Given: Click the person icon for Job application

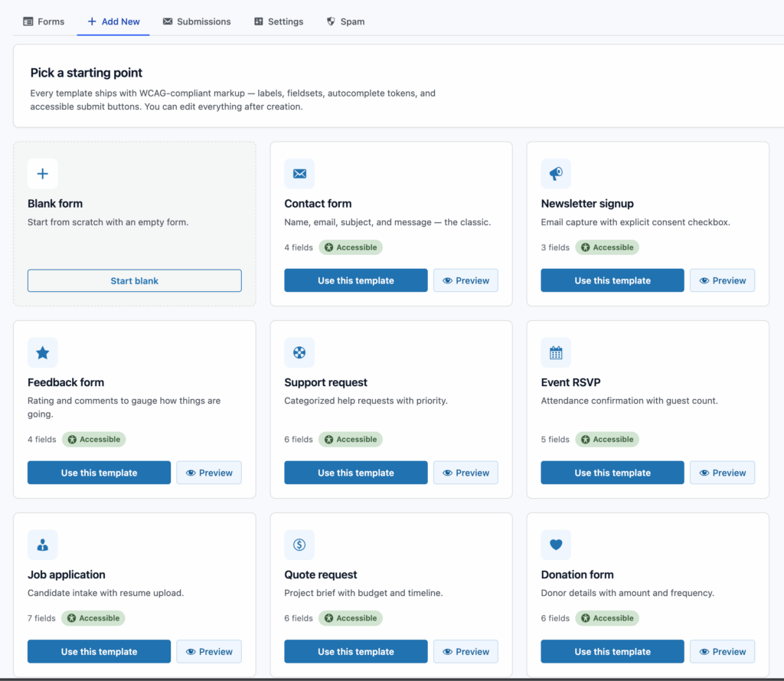Looking at the screenshot, I should coord(43,545).
